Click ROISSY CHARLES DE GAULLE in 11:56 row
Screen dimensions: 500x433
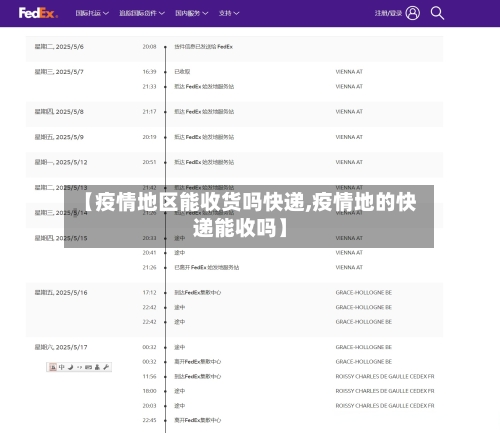[x=385, y=377]
